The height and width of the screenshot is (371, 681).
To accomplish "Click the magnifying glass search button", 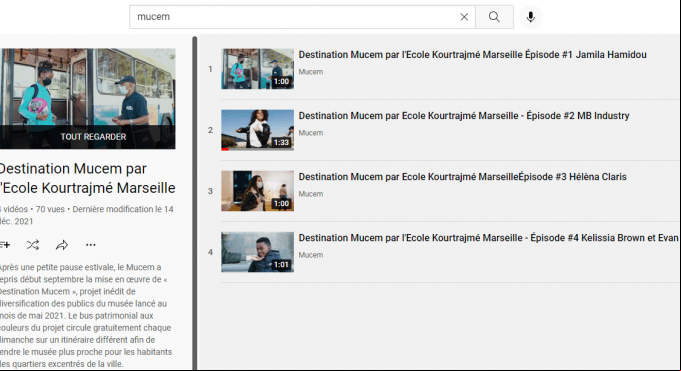I will tap(494, 17).
